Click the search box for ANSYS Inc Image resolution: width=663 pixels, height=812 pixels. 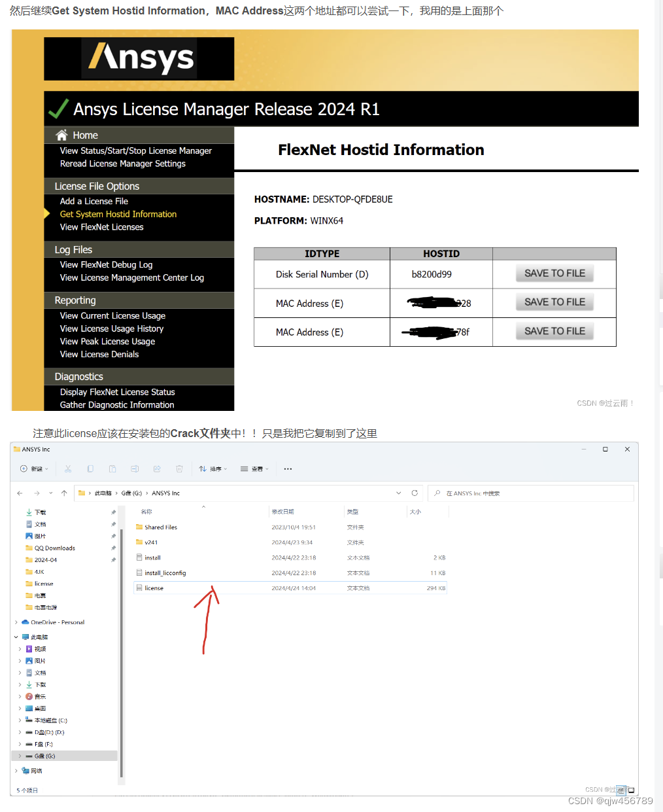click(x=531, y=493)
